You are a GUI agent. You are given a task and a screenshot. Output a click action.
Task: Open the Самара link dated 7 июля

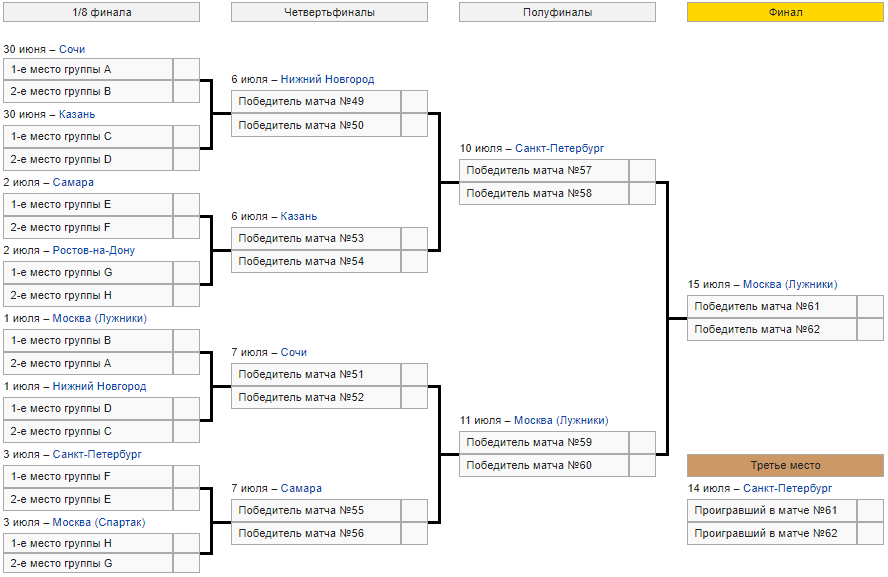click(301, 488)
